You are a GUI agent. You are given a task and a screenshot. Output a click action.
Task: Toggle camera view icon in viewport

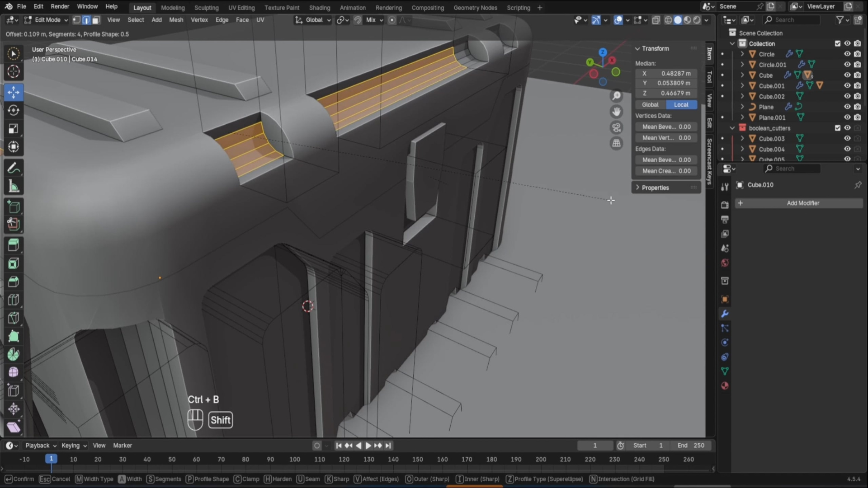616,127
